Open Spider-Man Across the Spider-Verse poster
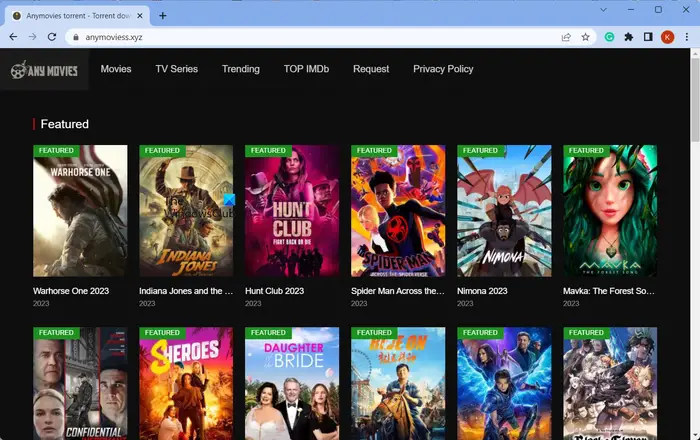This screenshot has width=700, height=440. pyautogui.click(x=398, y=211)
